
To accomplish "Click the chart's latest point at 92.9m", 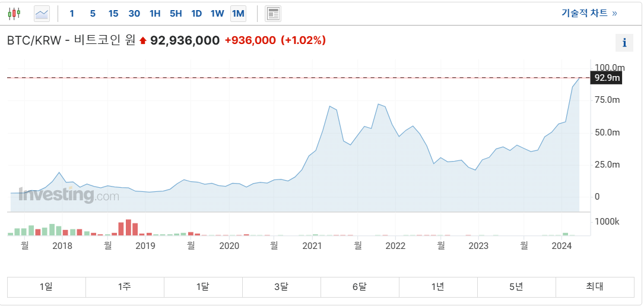I will (579, 78).
